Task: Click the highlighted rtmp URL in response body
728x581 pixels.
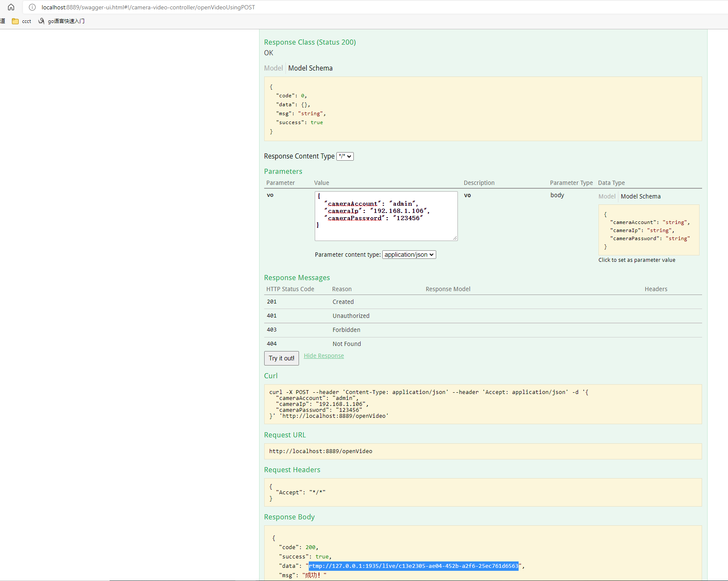Action: (414, 566)
